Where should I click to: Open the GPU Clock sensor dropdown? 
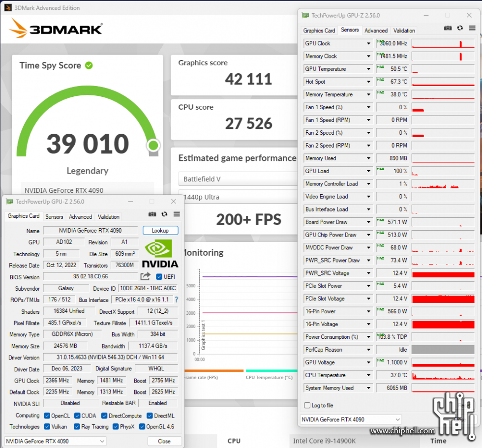[368, 43]
